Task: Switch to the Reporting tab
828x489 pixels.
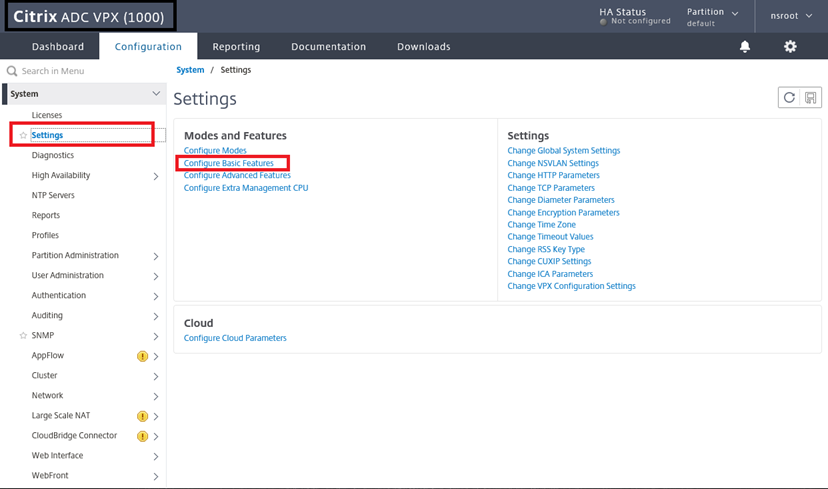Action: coord(236,46)
